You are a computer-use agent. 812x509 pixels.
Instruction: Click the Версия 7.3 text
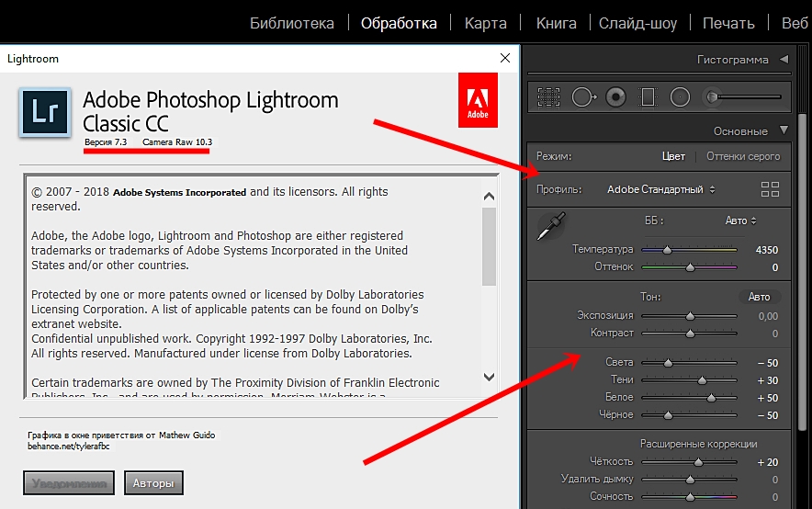[x=106, y=142]
